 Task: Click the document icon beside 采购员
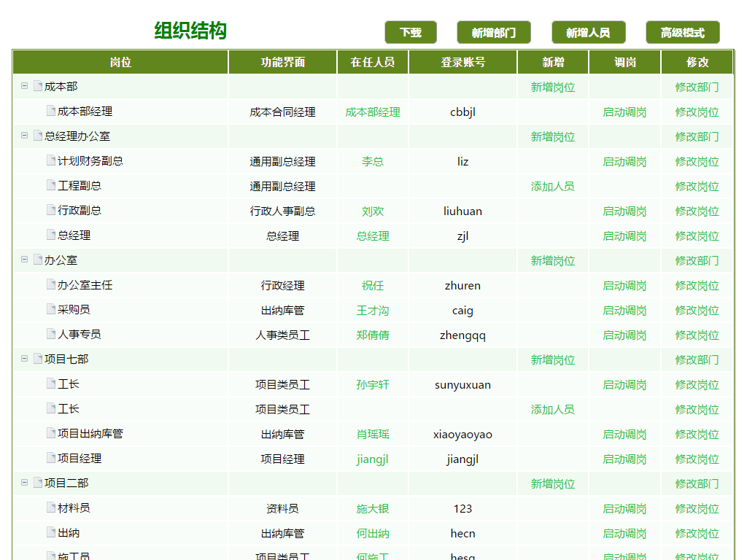click(51, 309)
